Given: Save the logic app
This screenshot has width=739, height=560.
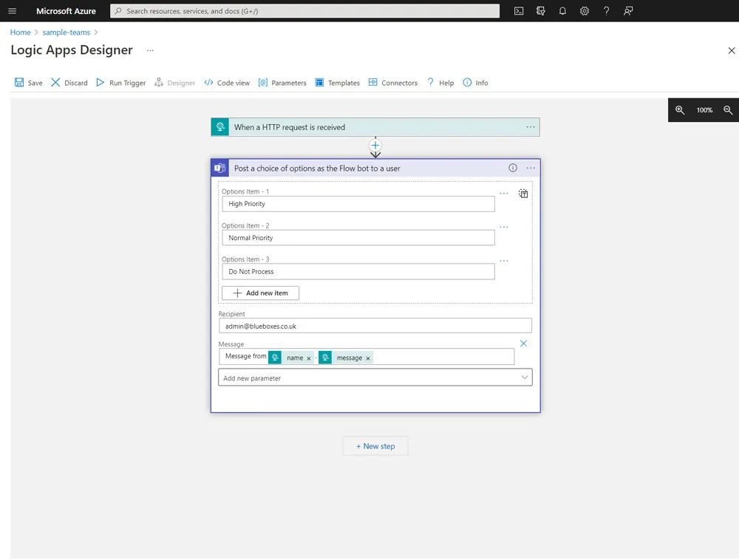Looking at the screenshot, I should pos(28,83).
